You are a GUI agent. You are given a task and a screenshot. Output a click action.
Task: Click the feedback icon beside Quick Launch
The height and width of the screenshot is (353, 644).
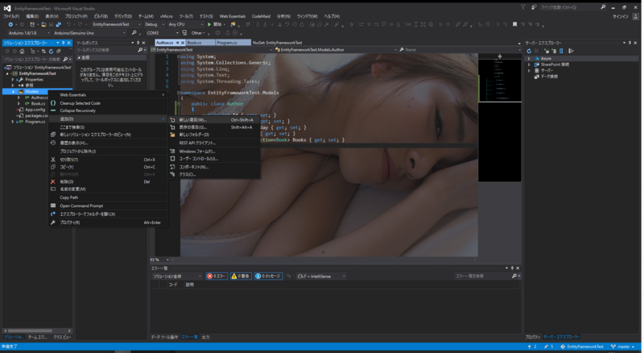click(x=534, y=7)
